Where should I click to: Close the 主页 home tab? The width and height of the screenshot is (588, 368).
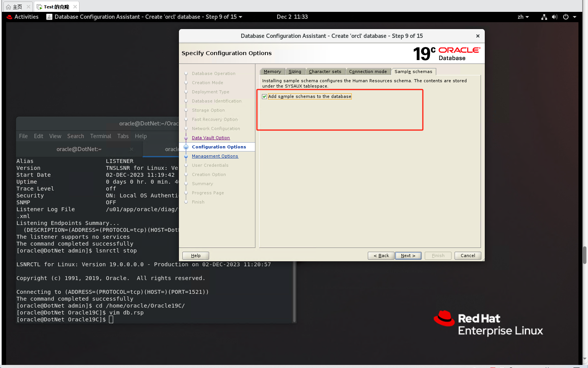pos(28,7)
